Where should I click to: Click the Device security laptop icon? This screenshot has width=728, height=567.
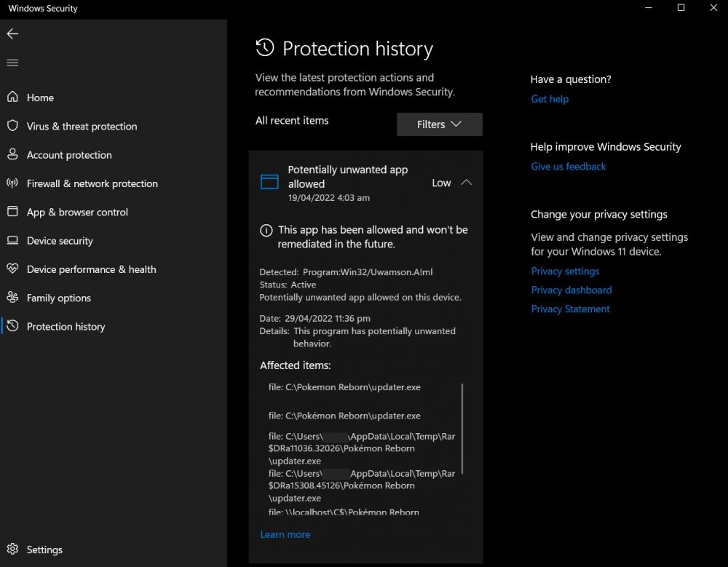pyautogui.click(x=12, y=240)
